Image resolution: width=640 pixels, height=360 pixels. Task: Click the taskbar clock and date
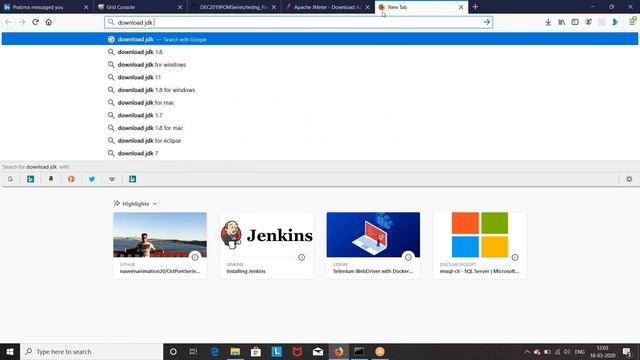click(602, 351)
